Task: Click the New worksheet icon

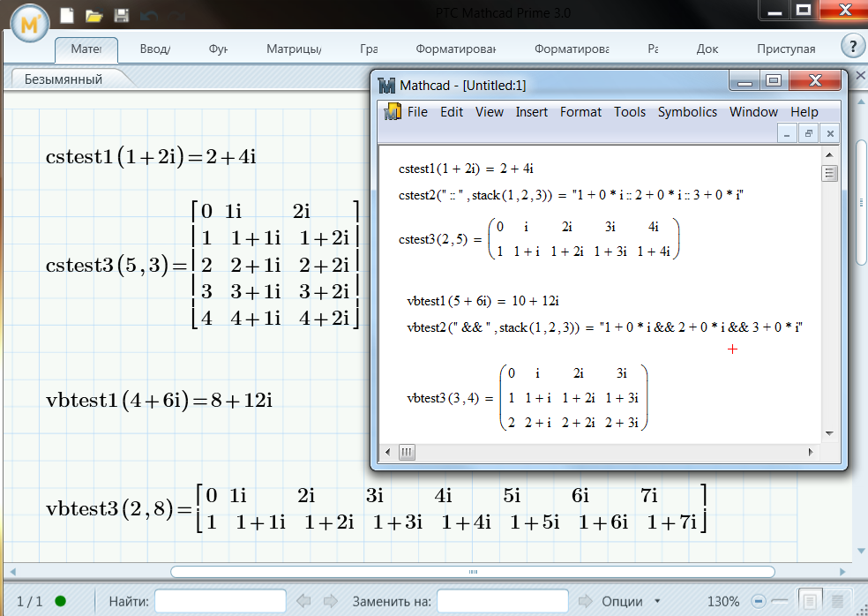Action: point(67,15)
